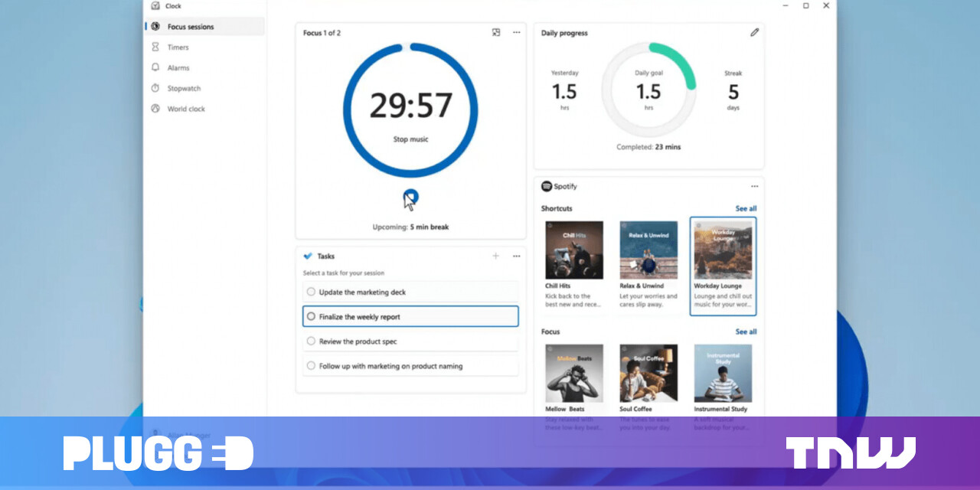This screenshot has height=490, width=980.
Task: Click the compact view icon in Focus panel
Action: coord(496,32)
